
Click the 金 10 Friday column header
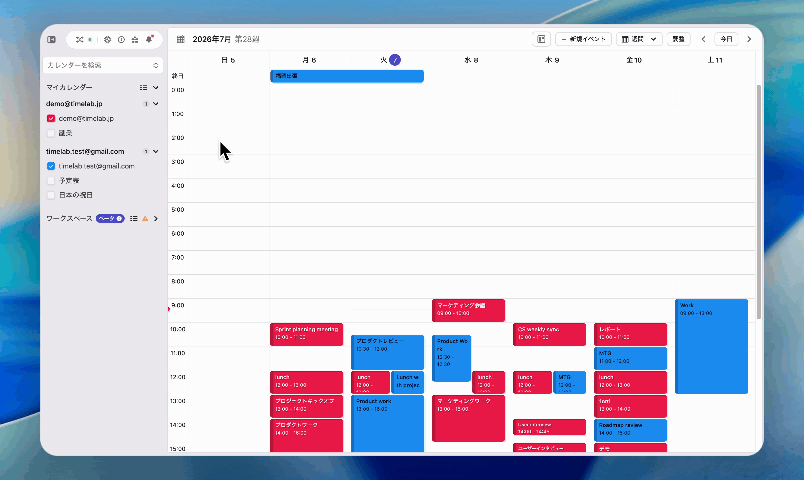click(x=634, y=60)
